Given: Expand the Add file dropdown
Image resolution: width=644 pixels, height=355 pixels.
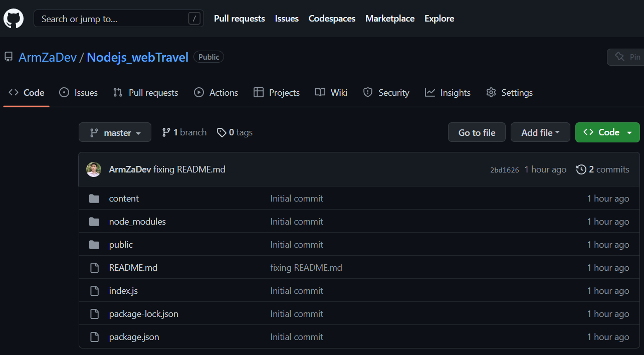Looking at the screenshot, I should click(540, 132).
